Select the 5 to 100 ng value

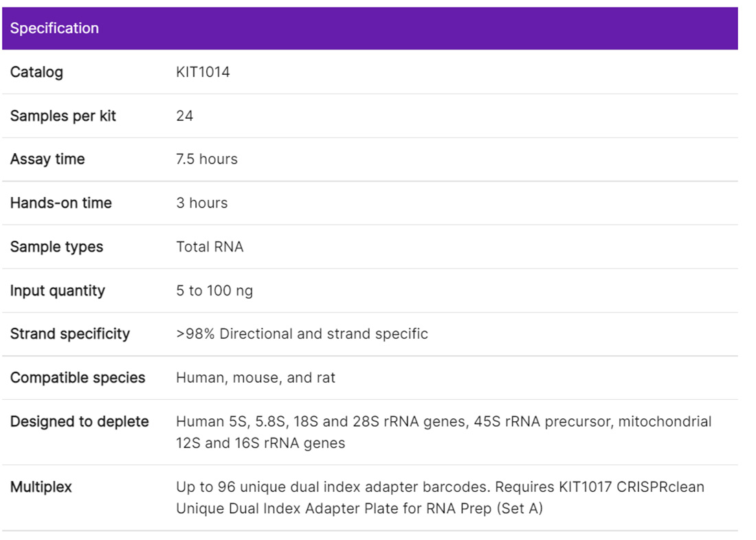tap(214, 291)
